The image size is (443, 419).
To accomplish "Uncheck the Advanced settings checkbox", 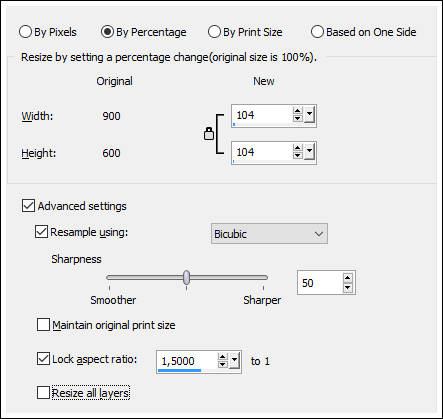I will [x=28, y=206].
